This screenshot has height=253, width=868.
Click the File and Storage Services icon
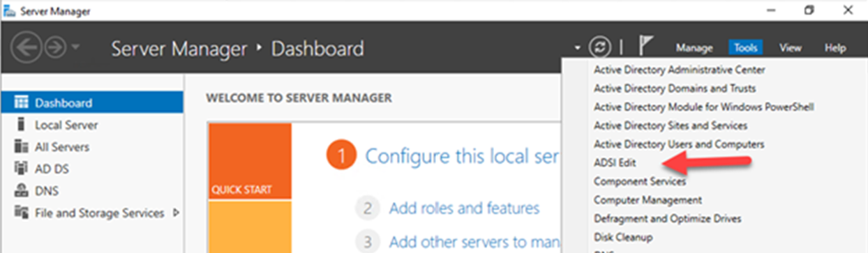tap(21, 213)
